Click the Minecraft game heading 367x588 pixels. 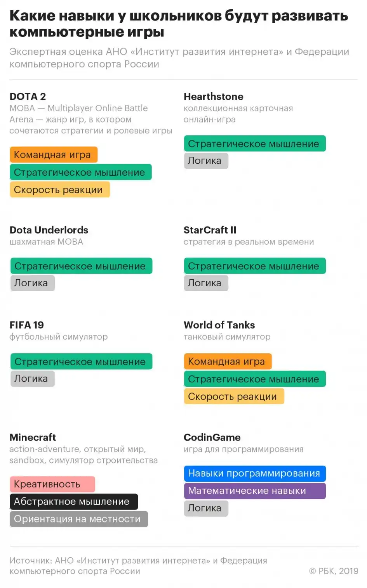pyautogui.click(x=33, y=437)
